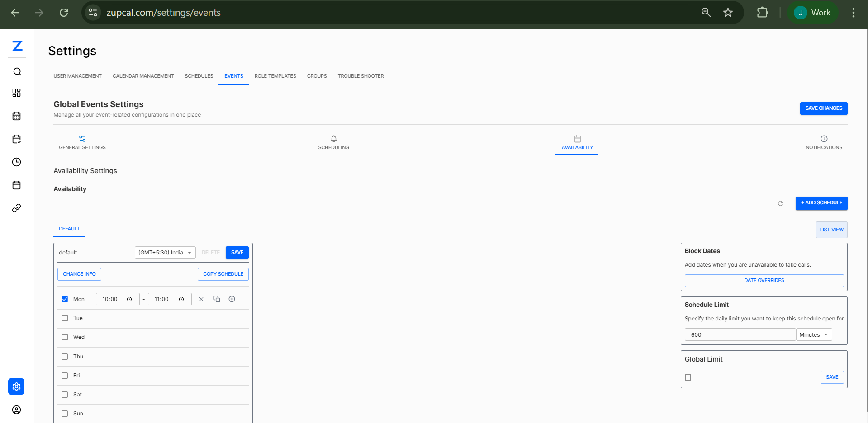Uncheck the Mon availability checkbox
Viewport: 868px width, 423px height.
pos(65,299)
